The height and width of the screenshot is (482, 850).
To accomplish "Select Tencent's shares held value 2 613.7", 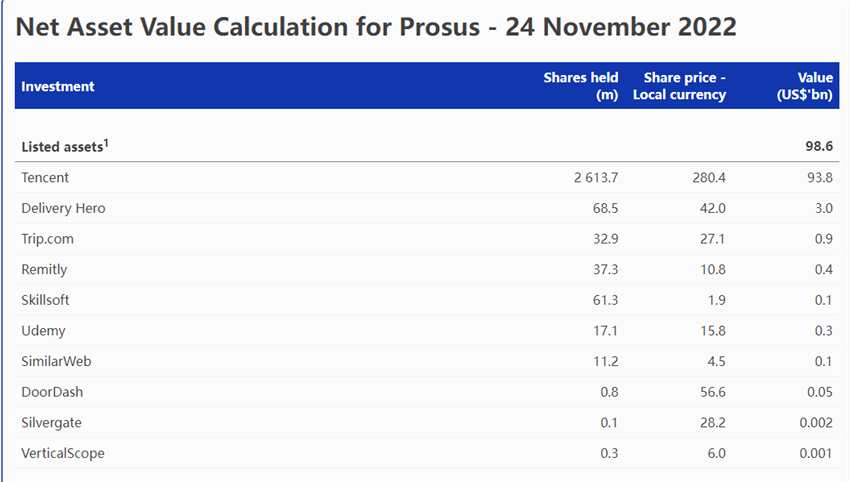I will tap(596, 177).
